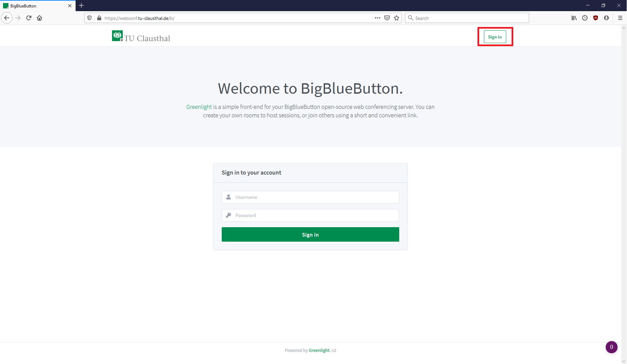View site security padlock details
The width and height of the screenshot is (627, 364).
tap(99, 18)
